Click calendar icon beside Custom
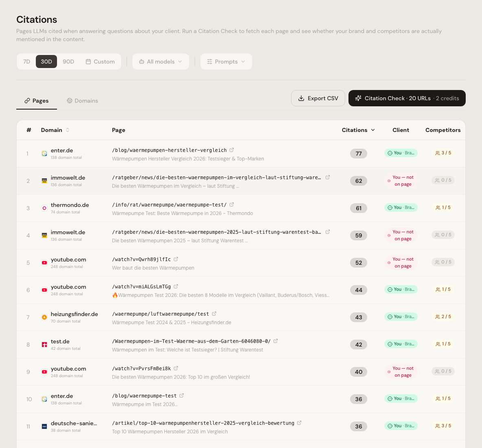 tap(88, 61)
